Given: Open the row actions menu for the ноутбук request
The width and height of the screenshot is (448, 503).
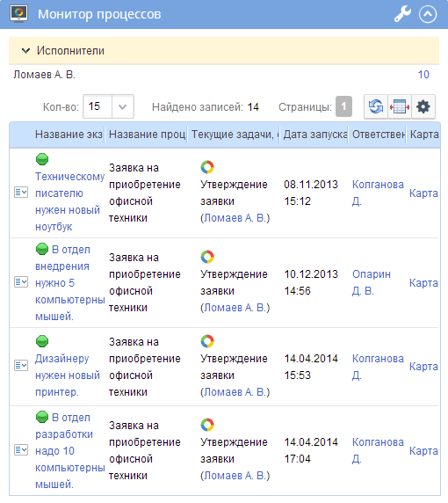Looking at the screenshot, I should 21,193.
